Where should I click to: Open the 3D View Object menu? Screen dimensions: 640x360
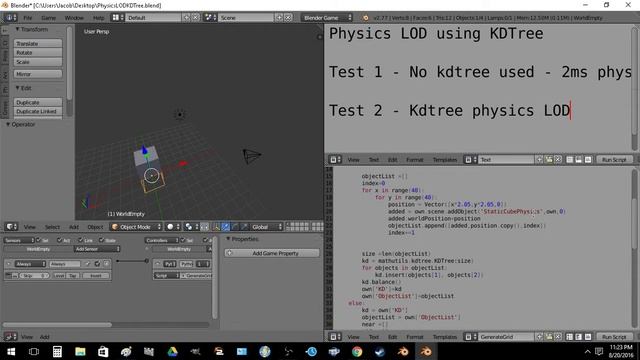point(95,227)
